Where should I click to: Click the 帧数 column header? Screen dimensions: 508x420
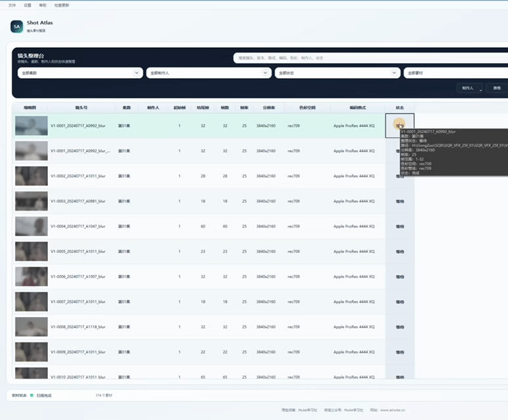(225, 108)
